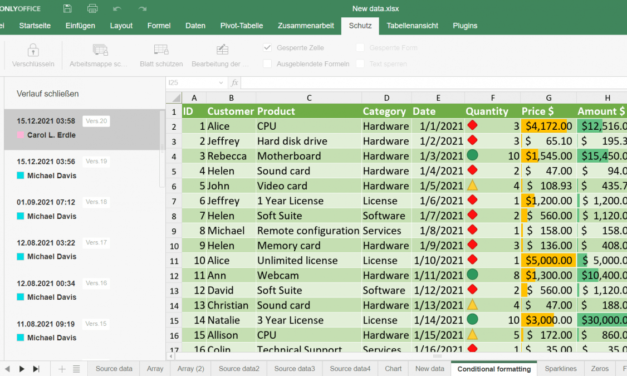Image resolution: width=627 pixels, height=376 pixels.
Task: Switch to the Sparklines sheet
Action: 561,369
